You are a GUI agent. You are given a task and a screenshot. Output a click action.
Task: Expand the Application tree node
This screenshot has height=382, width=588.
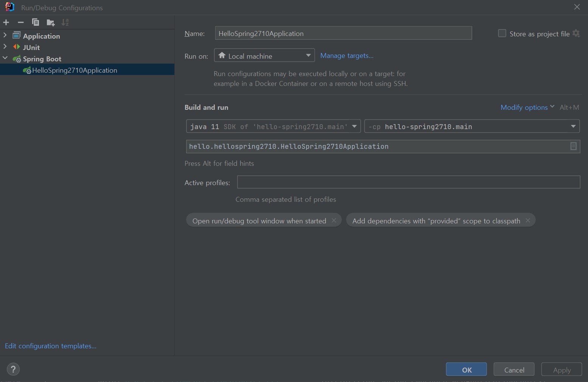click(5, 36)
